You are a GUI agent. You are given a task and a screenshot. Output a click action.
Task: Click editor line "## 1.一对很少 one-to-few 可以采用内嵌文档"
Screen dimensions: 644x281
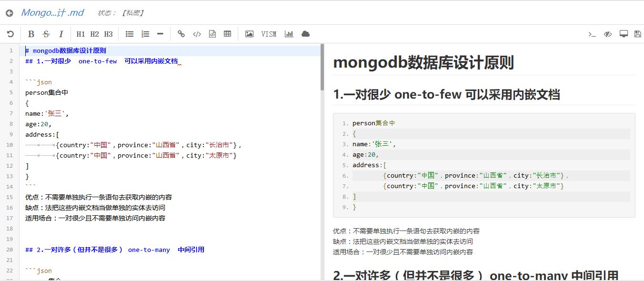click(x=101, y=61)
